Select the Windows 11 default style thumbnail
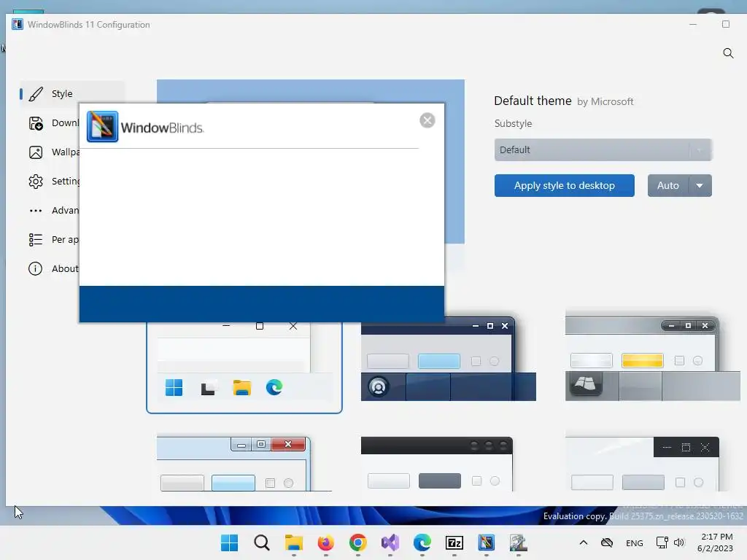 [244, 367]
